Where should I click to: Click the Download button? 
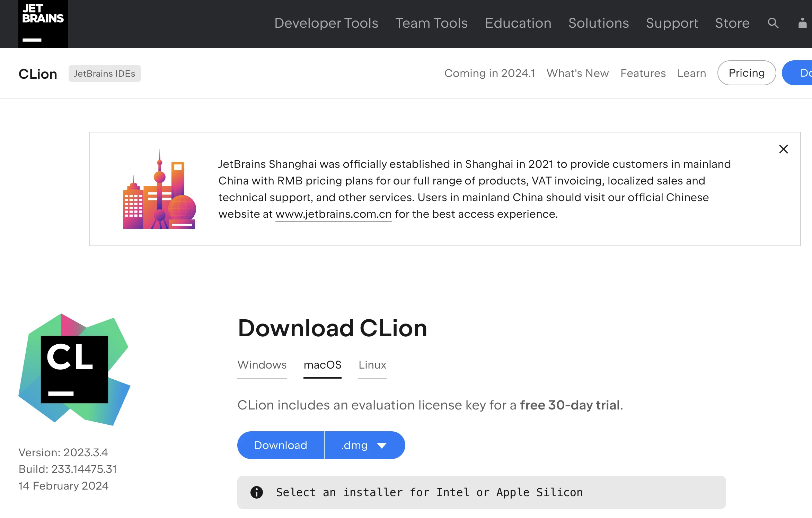280,445
